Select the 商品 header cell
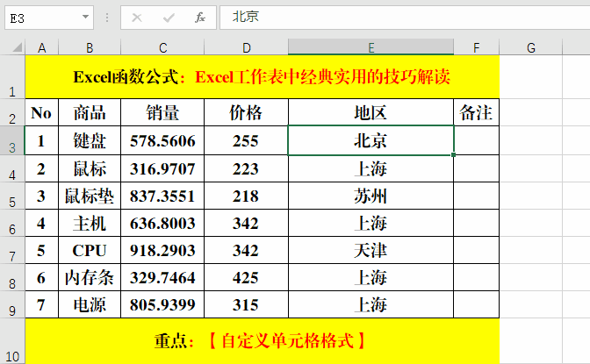The width and height of the screenshot is (590, 364). point(90,112)
